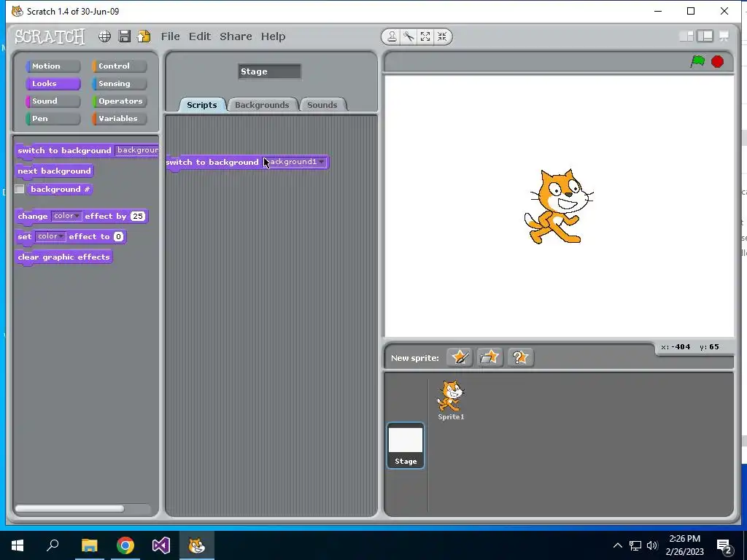Image resolution: width=747 pixels, height=560 pixels.
Task: Open Windows Start menu
Action: pos(18,545)
